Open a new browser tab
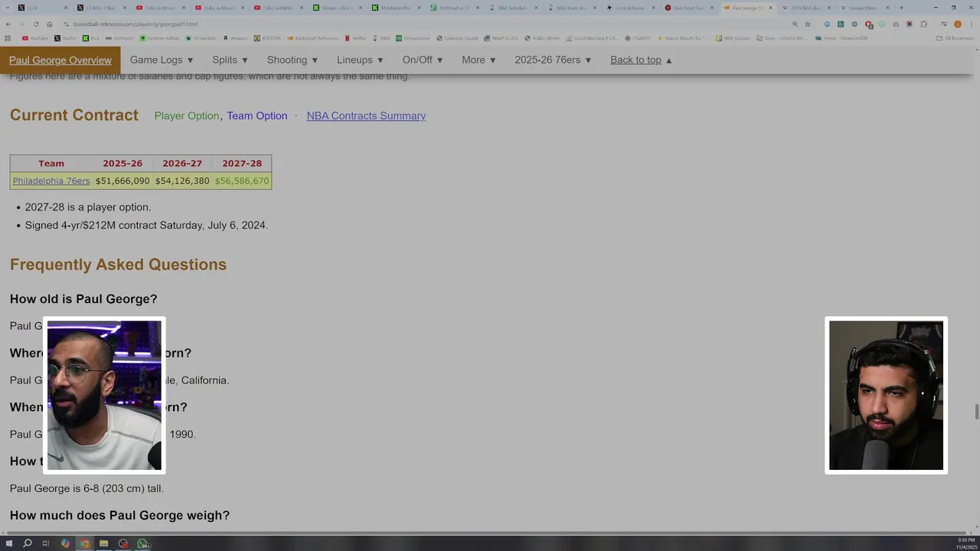 901,8
